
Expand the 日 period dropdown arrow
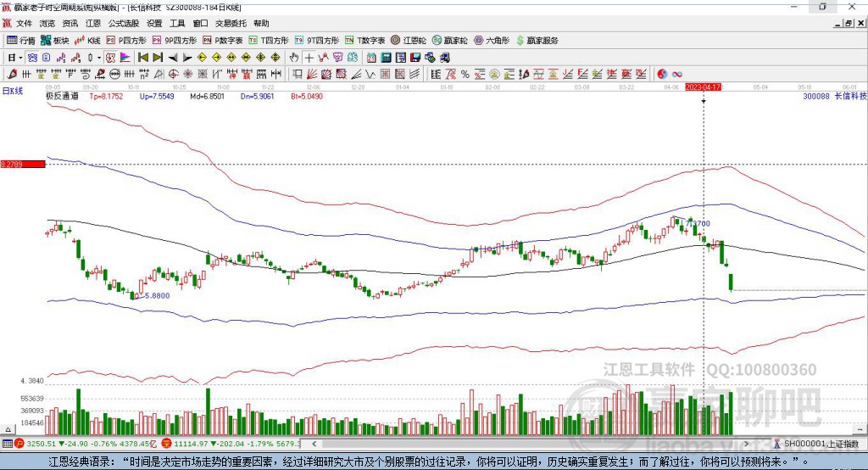[x=21, y=57]
